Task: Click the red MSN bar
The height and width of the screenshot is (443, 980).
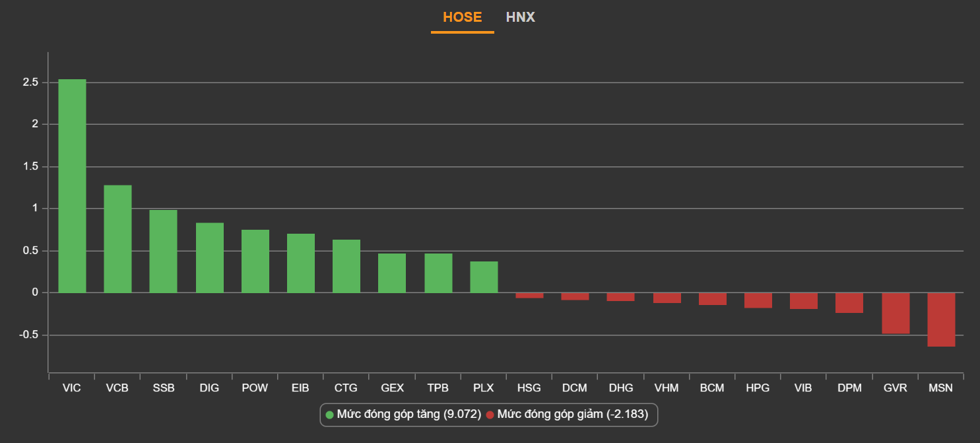Action: point(941,320)
